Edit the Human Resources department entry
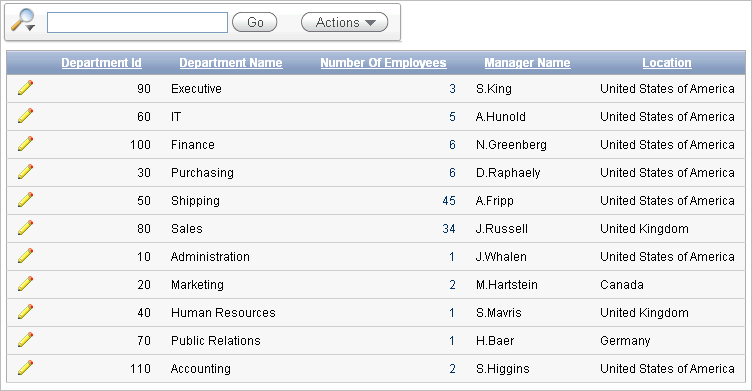 click(x=25, y=311)
